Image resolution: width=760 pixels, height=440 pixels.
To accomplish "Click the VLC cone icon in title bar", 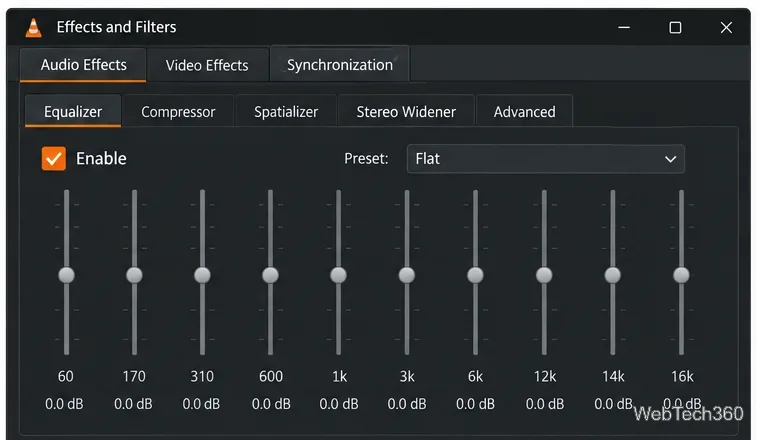I will pos(33,28).
